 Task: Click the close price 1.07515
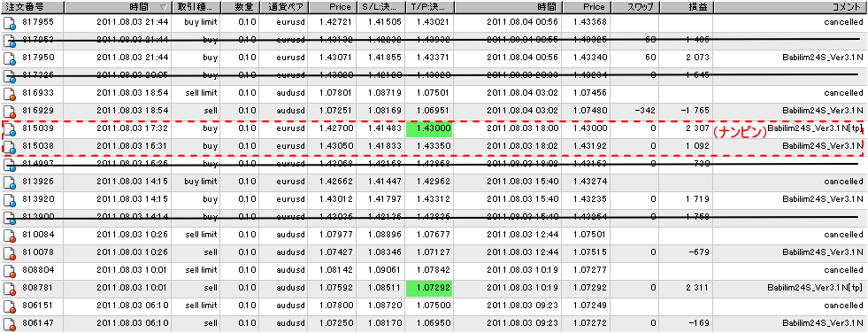591,252
